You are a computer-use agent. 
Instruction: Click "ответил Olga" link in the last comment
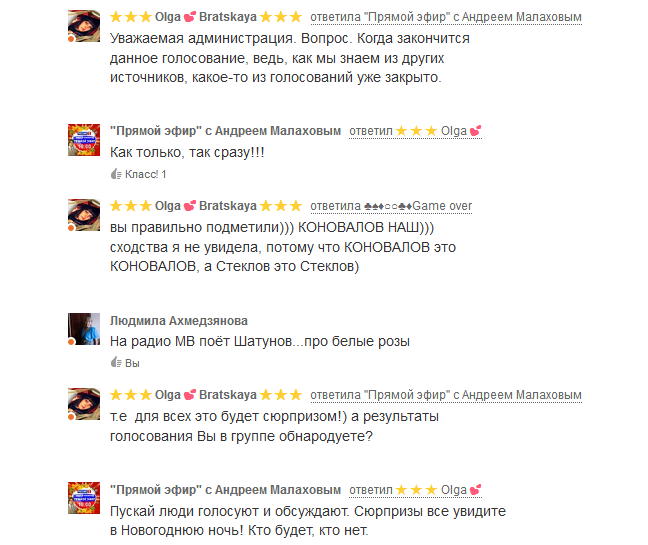pyautogui.click(x=415, y=490)
